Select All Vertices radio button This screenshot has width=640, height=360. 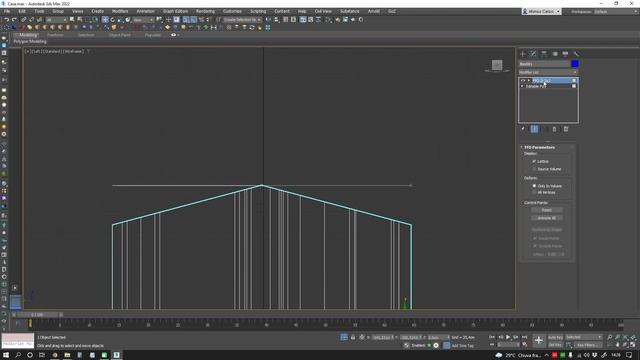point(534,192)
